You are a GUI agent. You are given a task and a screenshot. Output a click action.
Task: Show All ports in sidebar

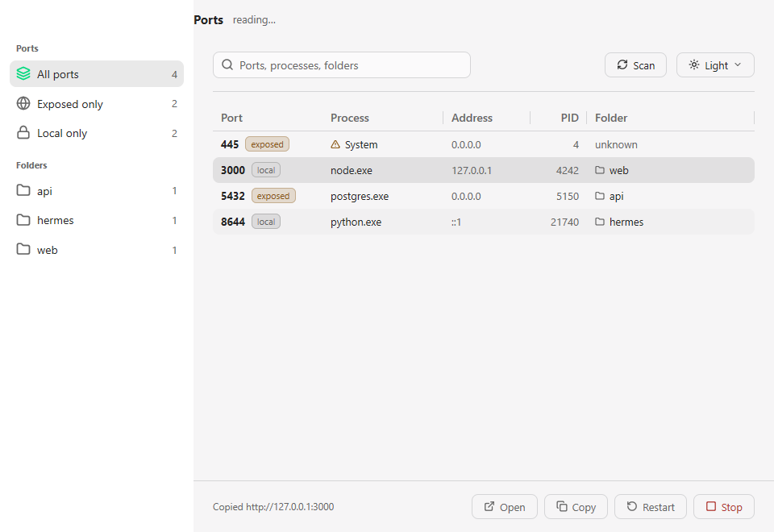[x=97, y=74]
